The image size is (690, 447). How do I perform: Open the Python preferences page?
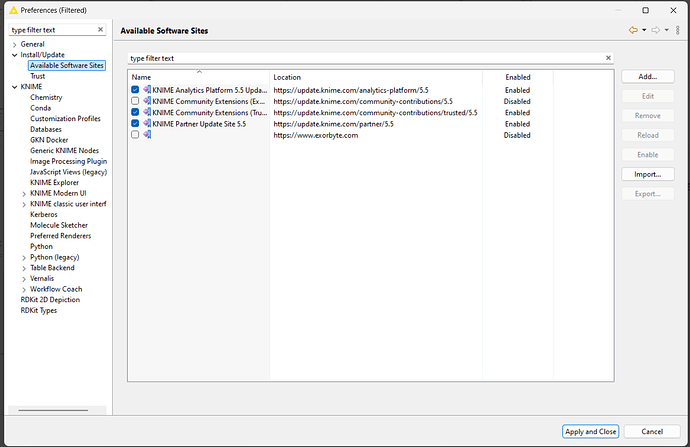(41, 246)
